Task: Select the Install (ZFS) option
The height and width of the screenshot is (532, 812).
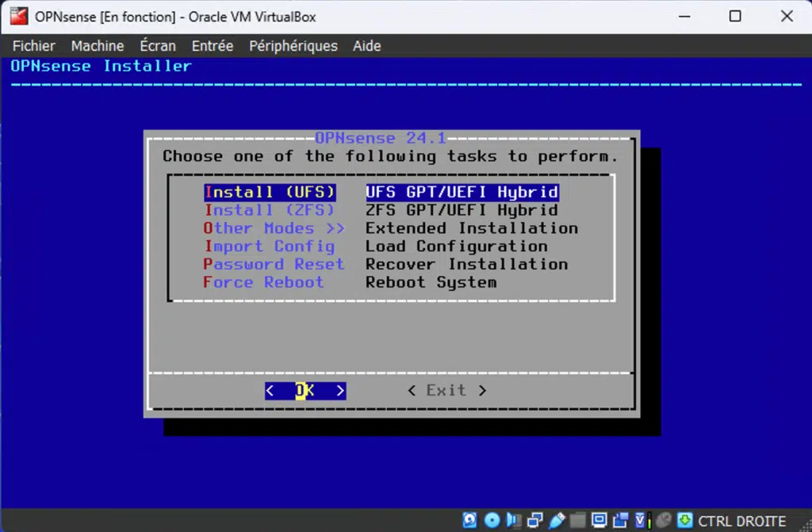Action: coord(270,210)
